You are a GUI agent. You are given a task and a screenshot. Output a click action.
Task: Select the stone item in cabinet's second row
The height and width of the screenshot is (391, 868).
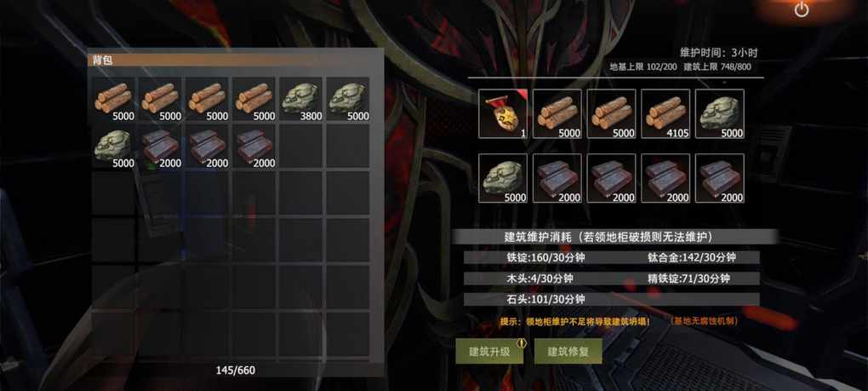(x=502, y=178)
